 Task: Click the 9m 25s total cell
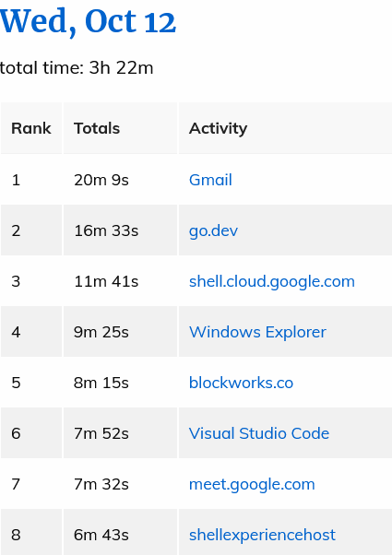coord(121,332)
